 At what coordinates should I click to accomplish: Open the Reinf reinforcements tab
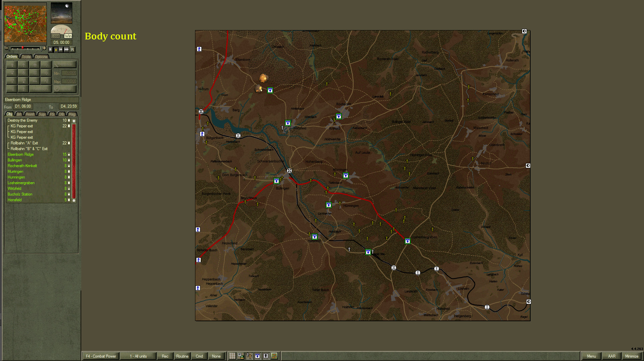coord(30,114)
